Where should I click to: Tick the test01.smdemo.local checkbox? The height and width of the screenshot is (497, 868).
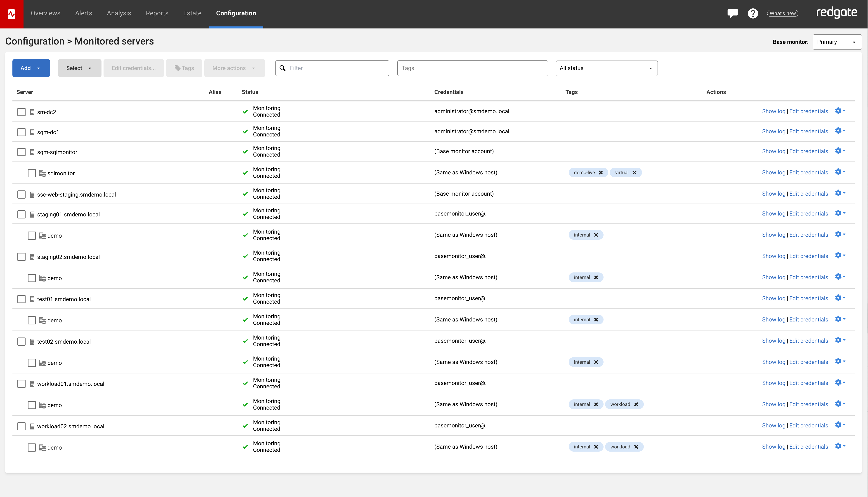click(x=21, y=299)
